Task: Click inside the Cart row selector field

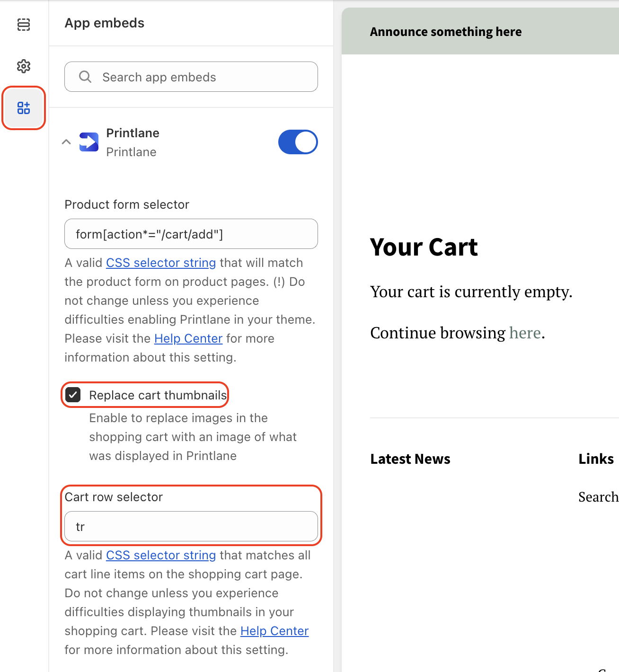Action: point(191,526)
